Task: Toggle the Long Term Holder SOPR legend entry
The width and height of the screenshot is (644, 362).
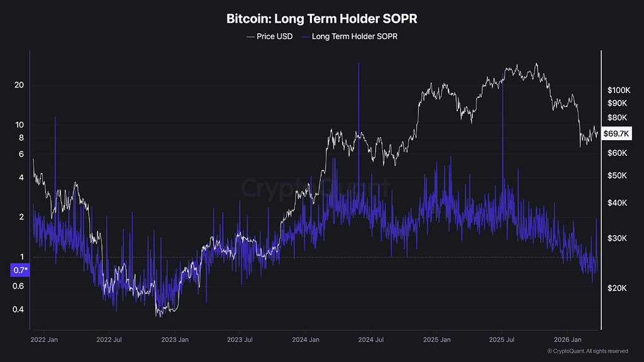Action: coord(350,36)
